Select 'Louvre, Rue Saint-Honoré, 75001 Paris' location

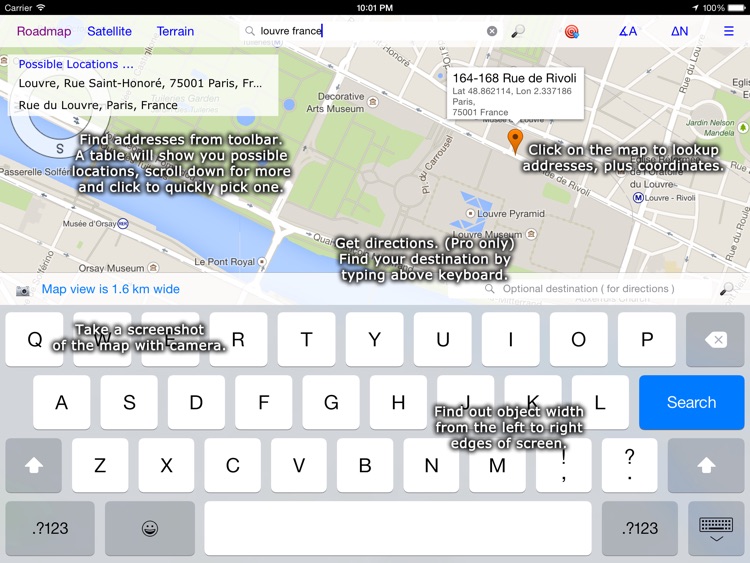pyautogui.click(x=140, y=83)
